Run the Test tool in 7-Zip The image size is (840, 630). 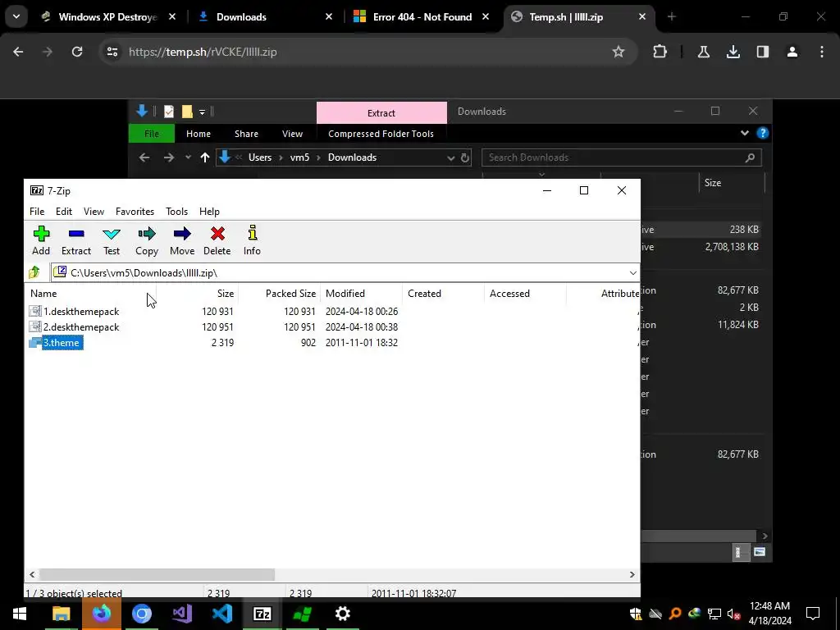tap(112, 240)
